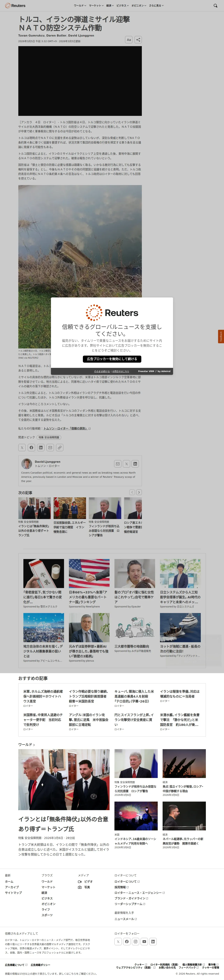
Task: Follow Reuters on LinkedIn in footer
Action: click(x=153, y=942)
